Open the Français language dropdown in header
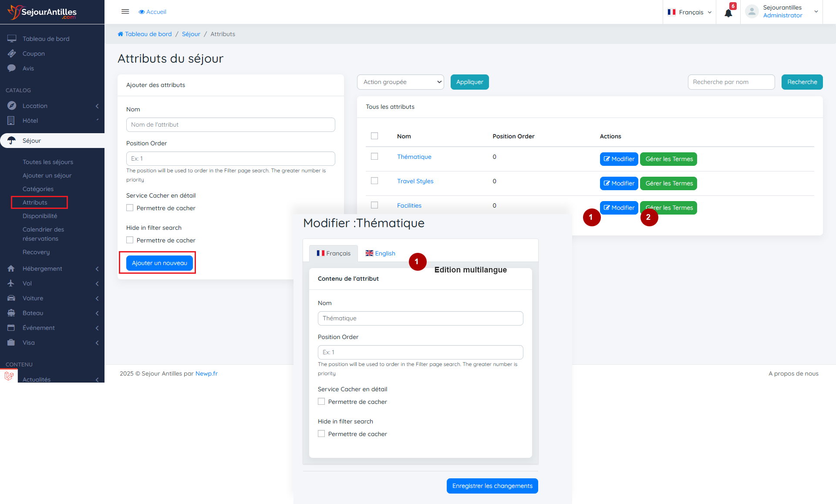This screenshot has height=504, width=836. [690, 12]
